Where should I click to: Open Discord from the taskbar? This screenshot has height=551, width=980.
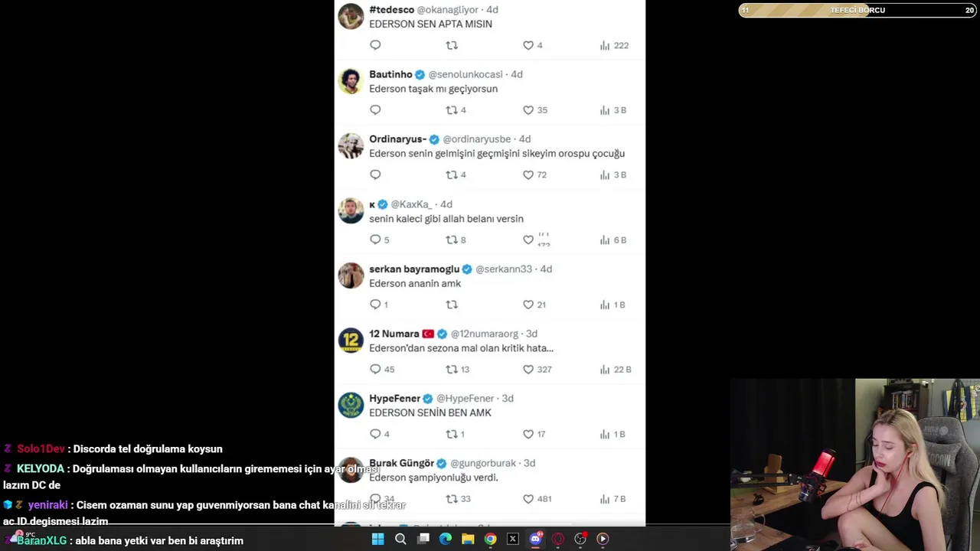pyautogui.click(x=535, y=539)
